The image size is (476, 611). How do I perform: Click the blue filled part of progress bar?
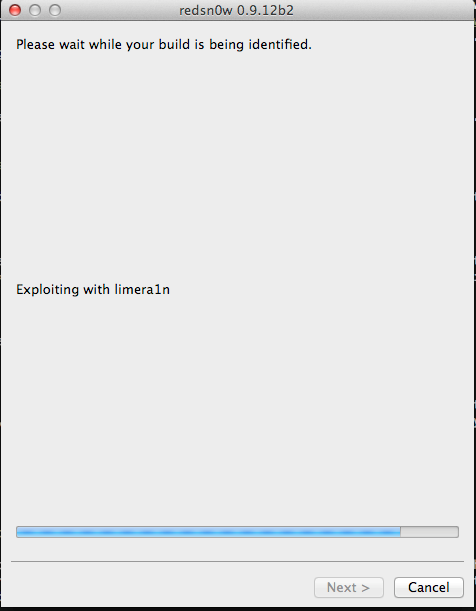click(x=208, y=532)
